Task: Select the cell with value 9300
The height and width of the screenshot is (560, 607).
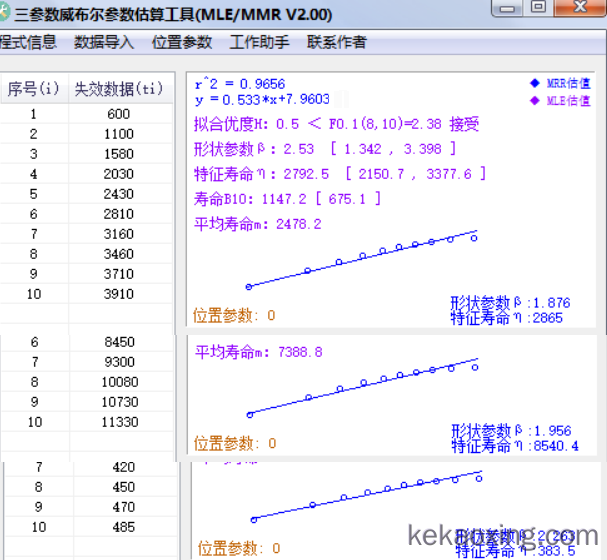Action: [x=120, y=362]
